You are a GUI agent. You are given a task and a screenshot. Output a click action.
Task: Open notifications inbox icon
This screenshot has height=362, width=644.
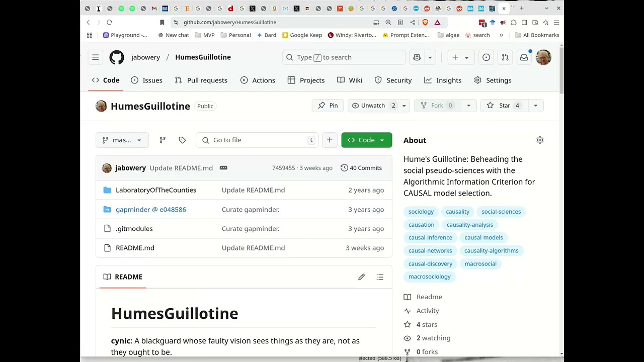[x=524, y=57]
